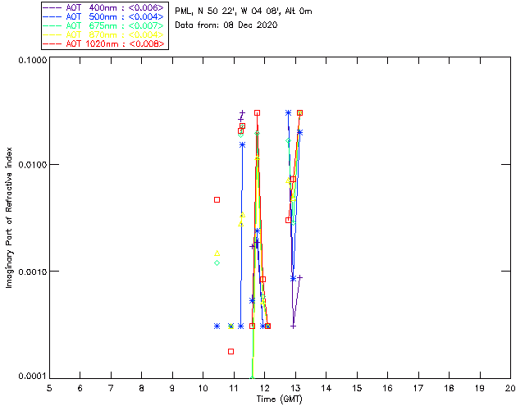Click the AOT 500nm legend entry

(104, 16)
